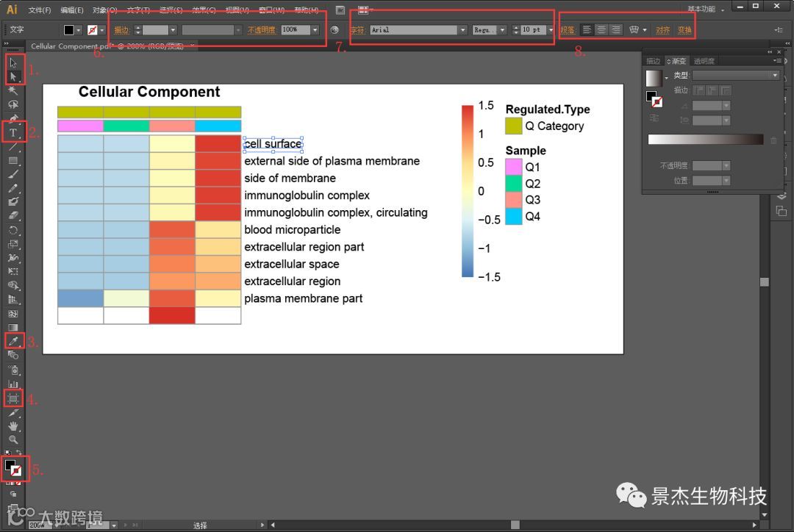
Task: Select the Zoom magnifier tool
Action: 13,440
